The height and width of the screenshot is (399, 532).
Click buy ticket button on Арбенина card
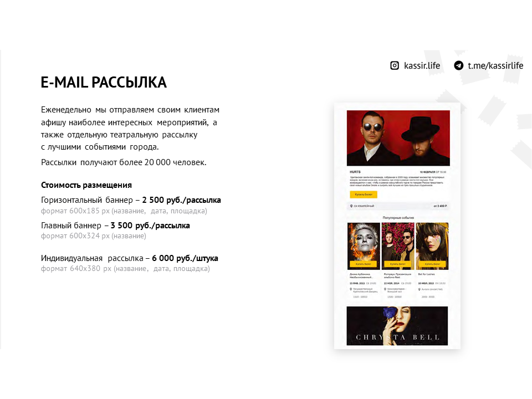[364, 264]
